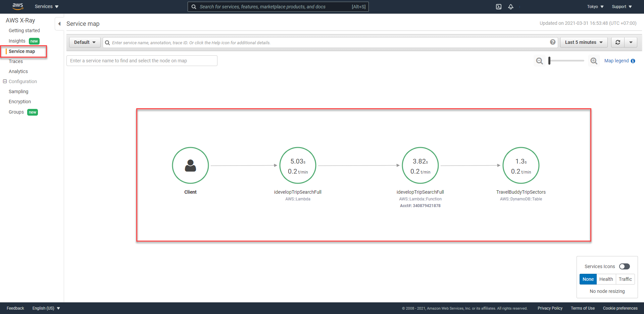
Task: Open Getting started in sidebar
Action: click(x=24, y=30)
